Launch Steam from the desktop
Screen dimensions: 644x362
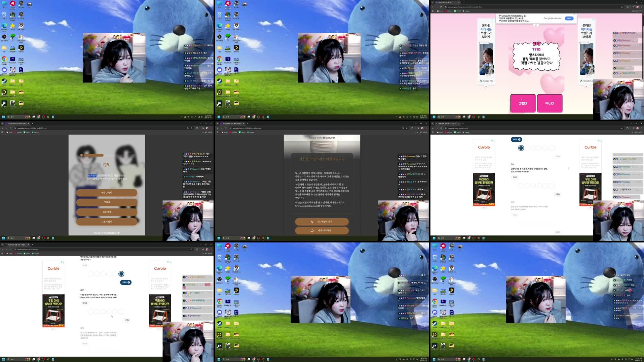point(4,80)
